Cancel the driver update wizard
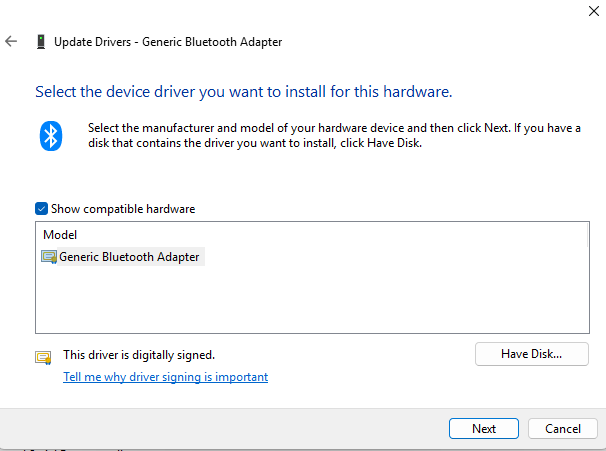606x451 pixels. (563, 429)
